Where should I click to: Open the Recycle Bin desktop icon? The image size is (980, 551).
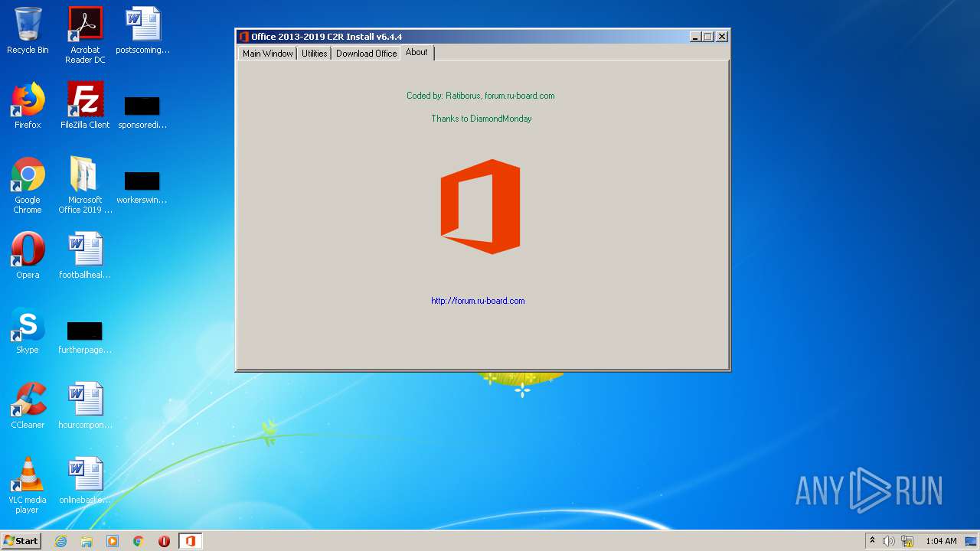tap(28, 31)
